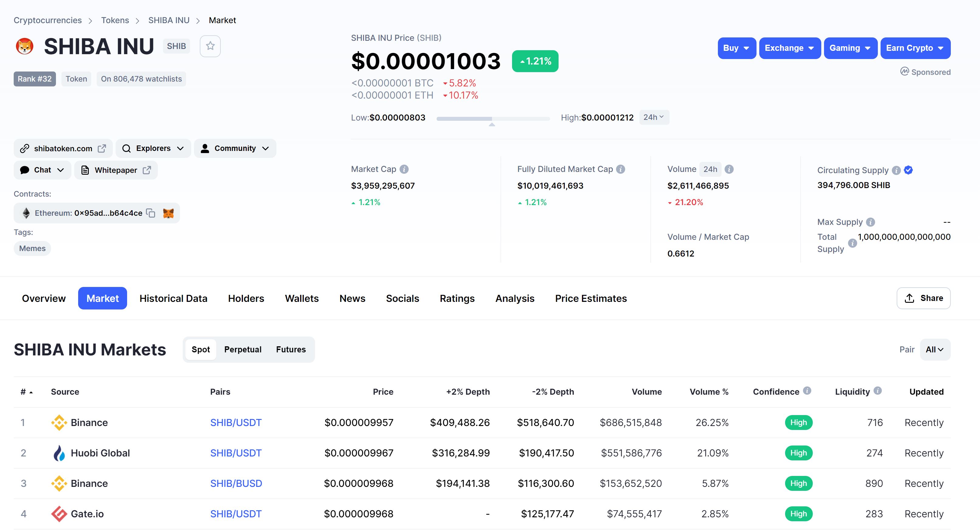Copy the Ethereum contract address
980x531 pixels.
click(x=151, y=213)
